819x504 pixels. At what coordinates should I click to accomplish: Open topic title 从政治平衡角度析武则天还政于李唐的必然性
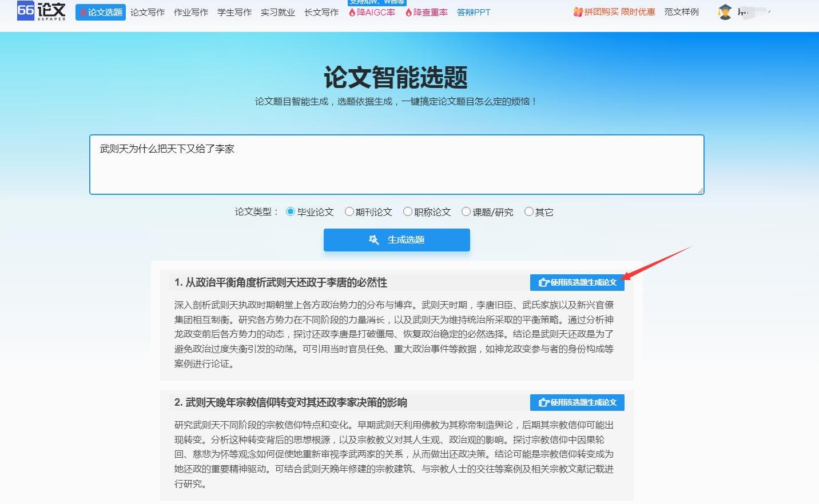[281, 282]
